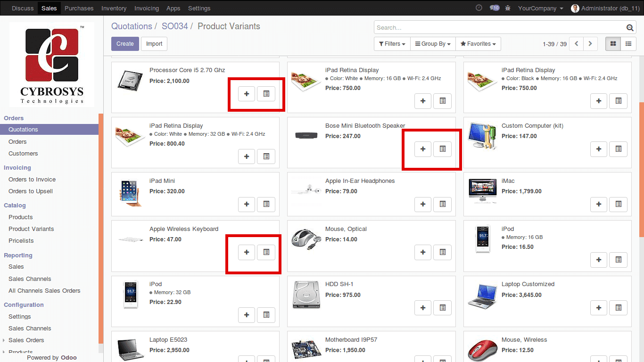Open list icon on iPad Mini card
644x362 pixels.
click(266, 204)
